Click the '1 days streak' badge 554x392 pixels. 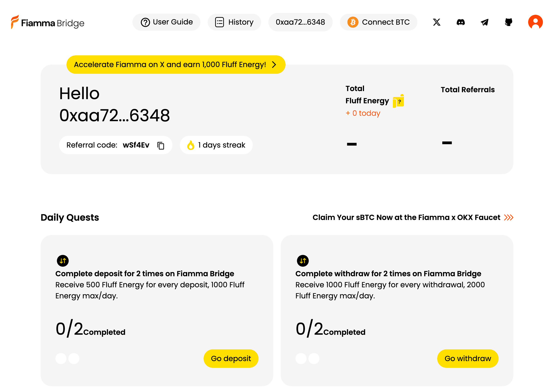click(216, 145)
